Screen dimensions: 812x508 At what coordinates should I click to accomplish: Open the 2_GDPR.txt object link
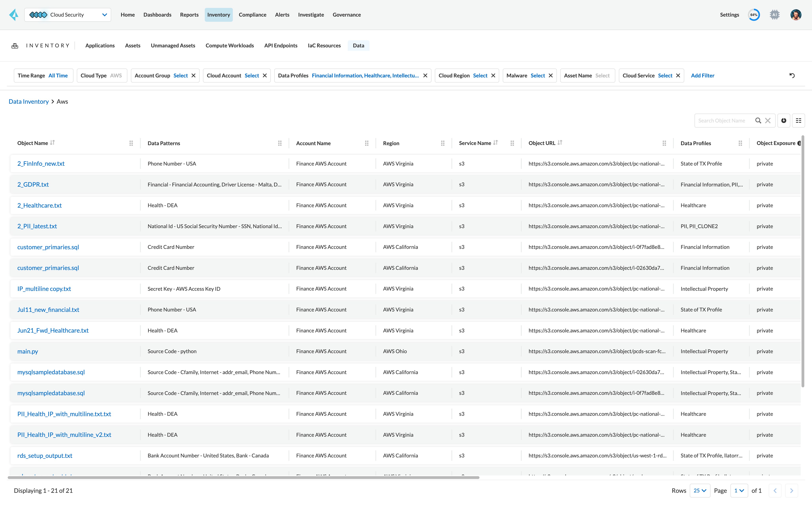33,184
